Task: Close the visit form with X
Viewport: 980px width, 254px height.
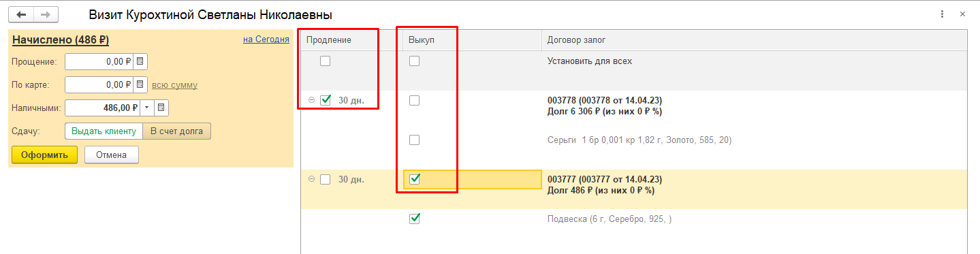Action: [x=962, y=14]
